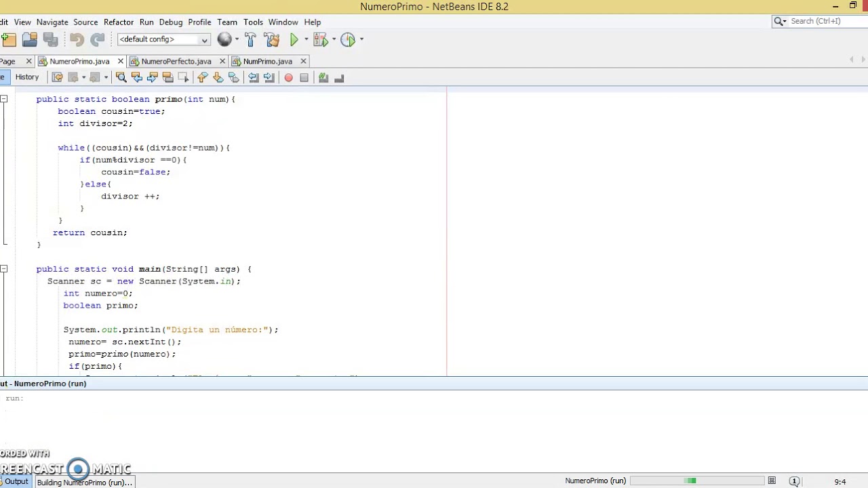Open the Output tab at bottom
Viewport: 868px width, 488px height.
[15, 482]
